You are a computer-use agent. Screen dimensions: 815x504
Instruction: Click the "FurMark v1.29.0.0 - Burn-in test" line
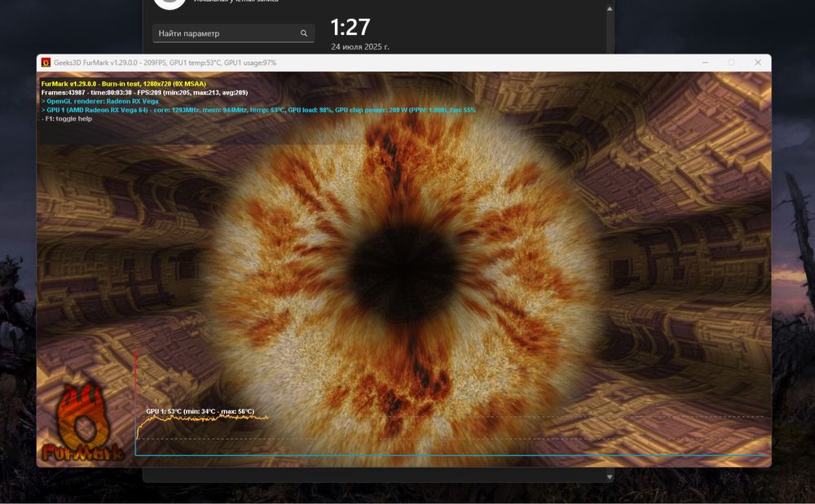coord(124,84)
